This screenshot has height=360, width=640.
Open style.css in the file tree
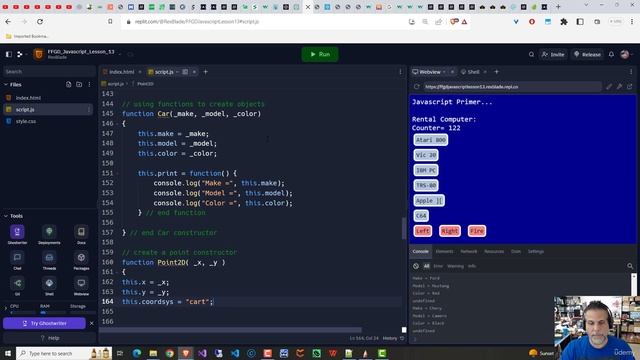click(26, 121)
